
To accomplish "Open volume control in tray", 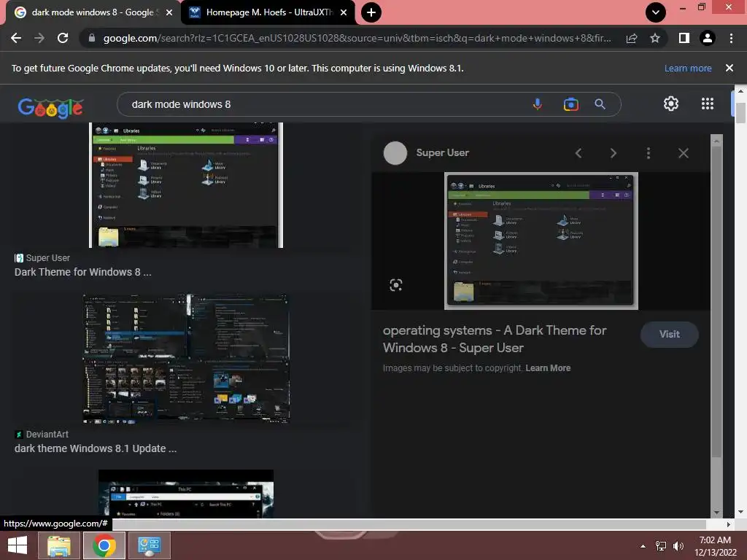I will [x=678, y=546].
